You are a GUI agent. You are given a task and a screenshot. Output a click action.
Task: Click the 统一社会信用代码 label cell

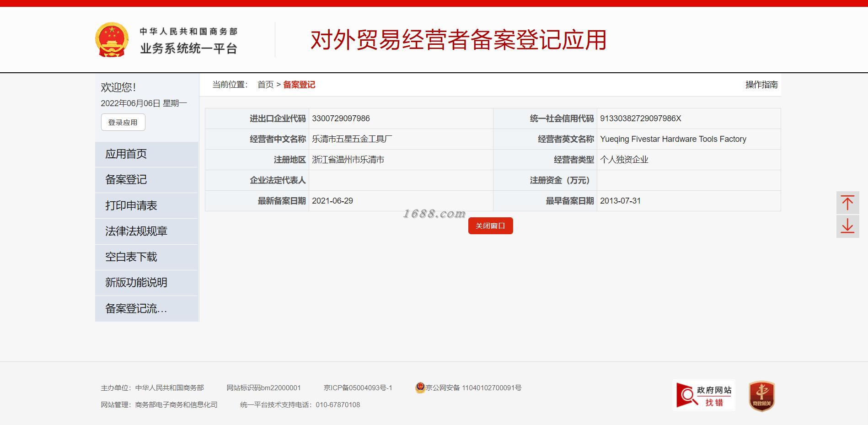point(545,118)
